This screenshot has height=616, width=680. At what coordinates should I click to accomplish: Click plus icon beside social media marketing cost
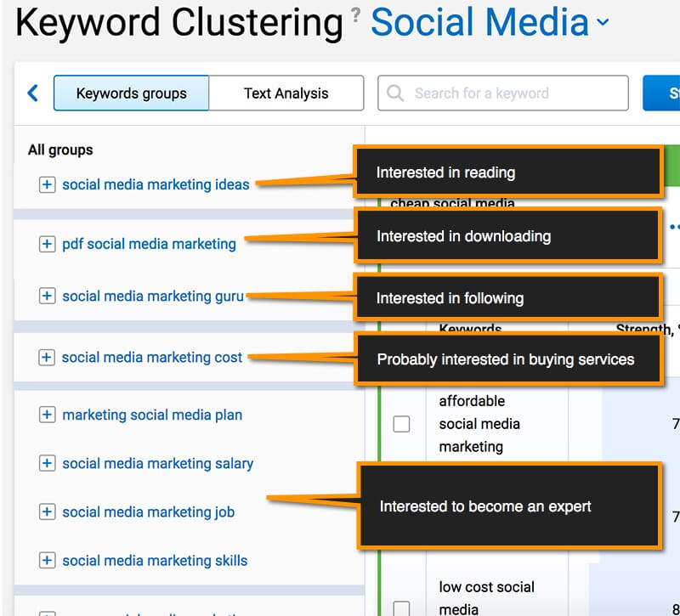pyautogui.click(x=47, y=358)
